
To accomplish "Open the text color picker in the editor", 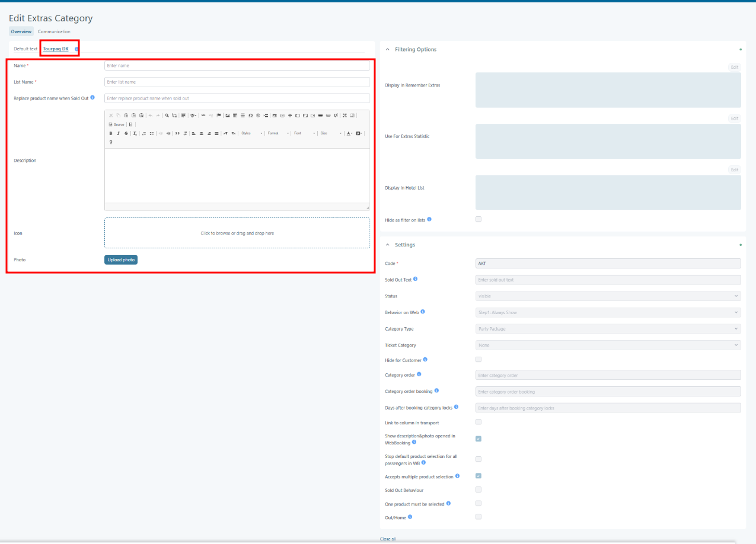I will (x=349, y=133).
